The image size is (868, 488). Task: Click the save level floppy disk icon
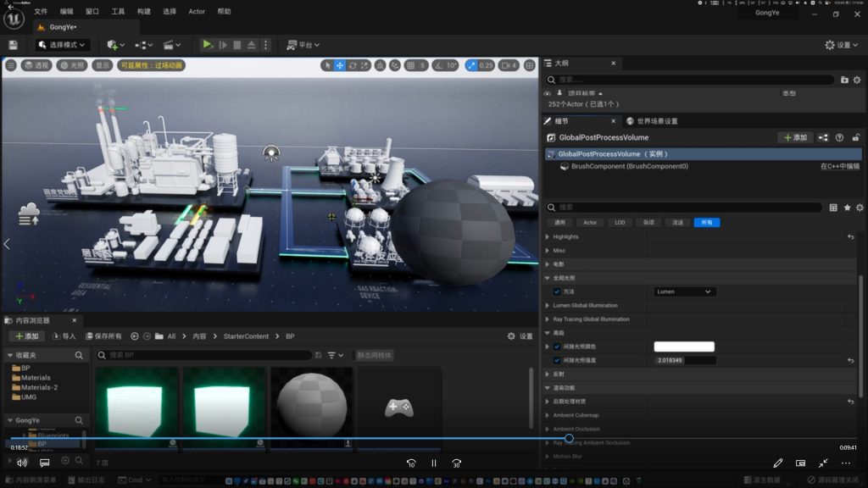(x=13, y=45)
